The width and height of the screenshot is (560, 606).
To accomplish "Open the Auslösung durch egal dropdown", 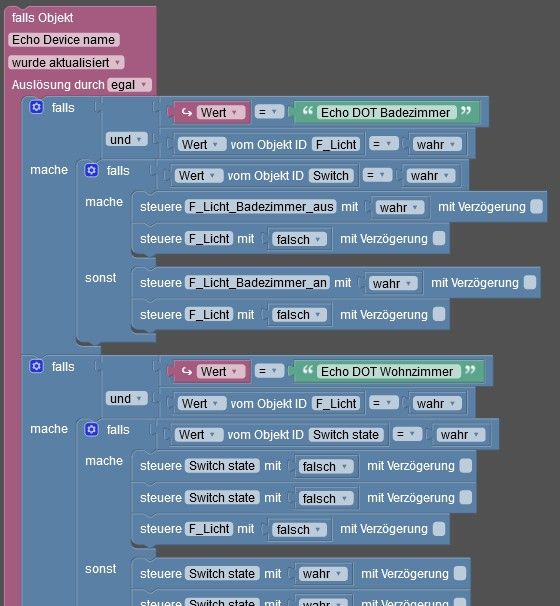I will [129, 85].
